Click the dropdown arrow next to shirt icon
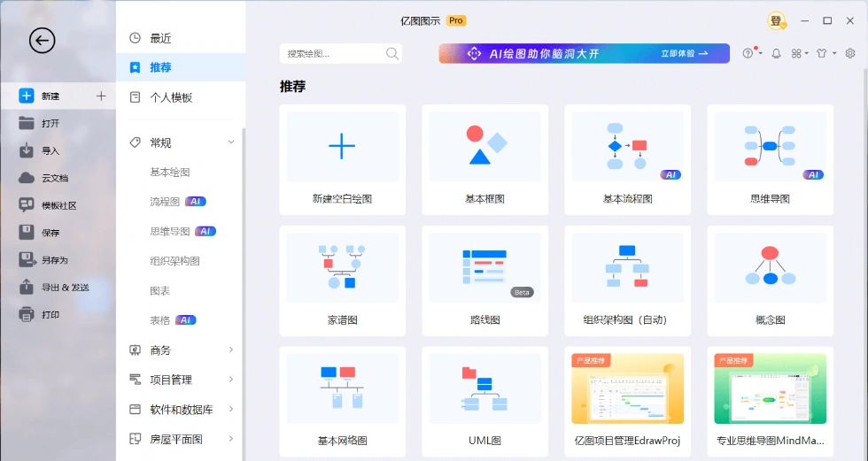 tap(834, 54)
